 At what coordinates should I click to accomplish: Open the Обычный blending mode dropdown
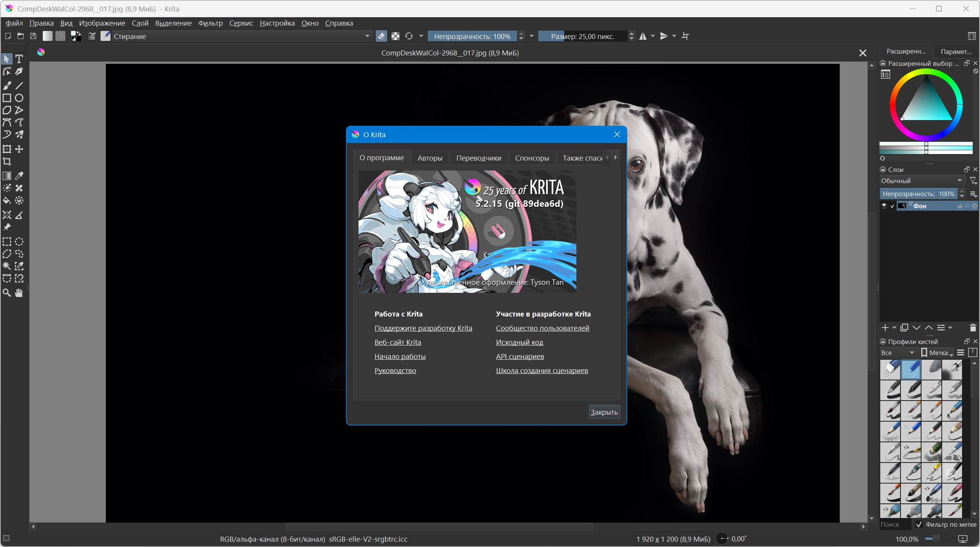pyautogui.click(x=922, y=181)
